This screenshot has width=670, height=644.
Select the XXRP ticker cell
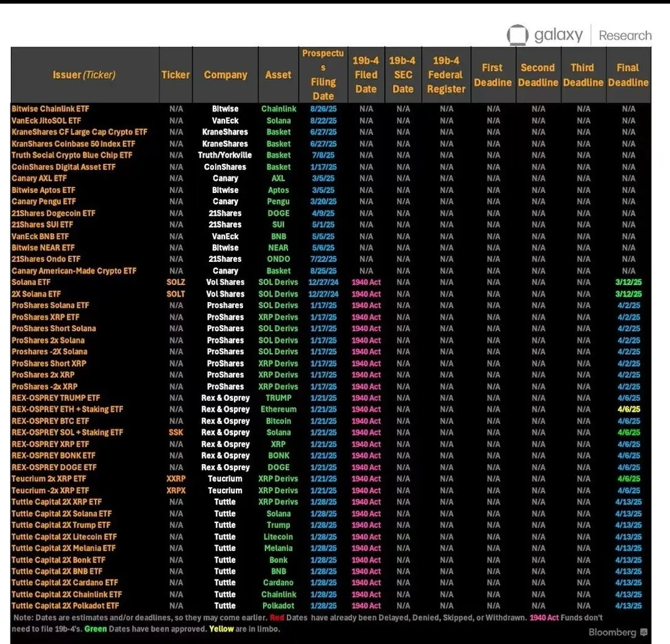(x=176, y=479)
